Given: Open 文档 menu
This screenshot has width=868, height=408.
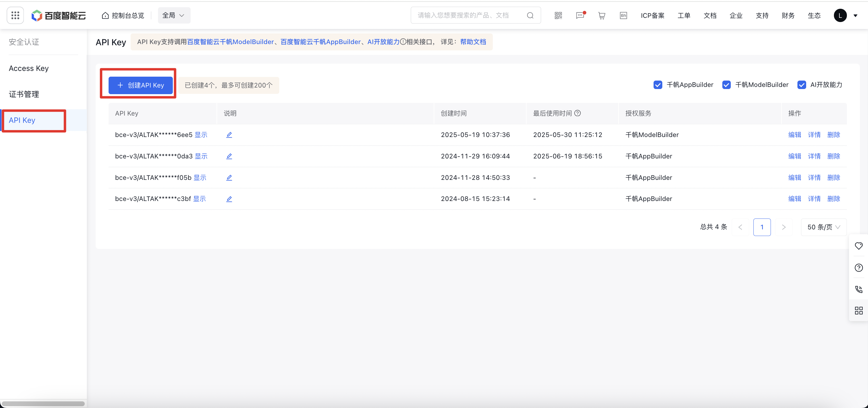Looking at the screenshot, I should pyautogui.click(x=710, y=15).
